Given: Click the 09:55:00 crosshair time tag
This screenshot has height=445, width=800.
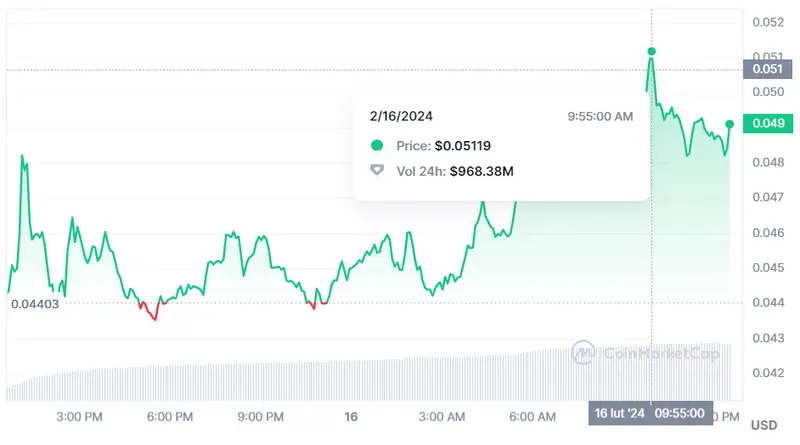Looking at the screenshot, I should tap(680, 414).
